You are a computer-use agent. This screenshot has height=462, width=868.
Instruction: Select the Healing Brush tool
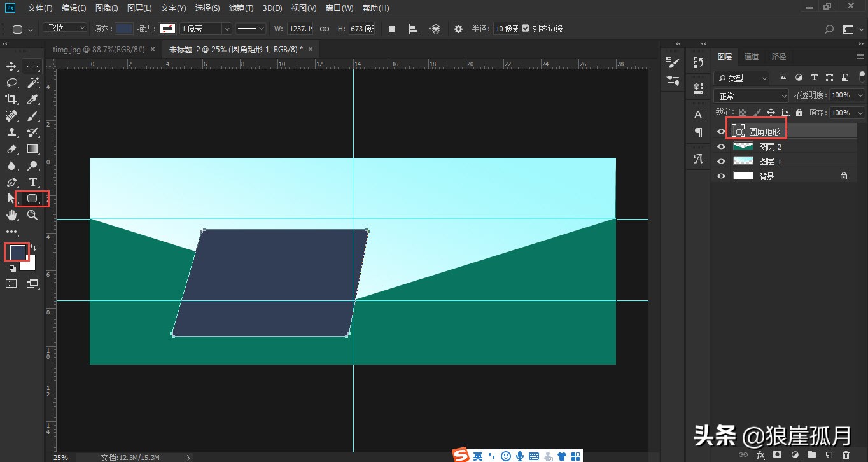pyautogui.click(x=11, y=116)
